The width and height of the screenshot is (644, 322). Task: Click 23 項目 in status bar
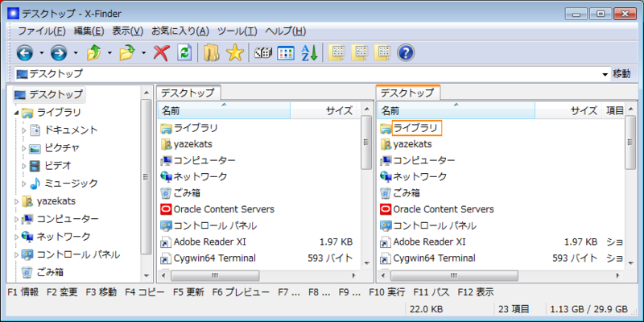(x=513, y=309)
